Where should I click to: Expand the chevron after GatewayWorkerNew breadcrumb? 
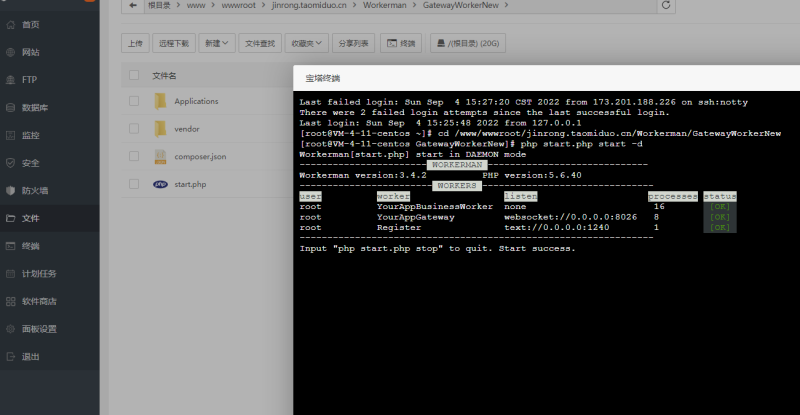506,5
